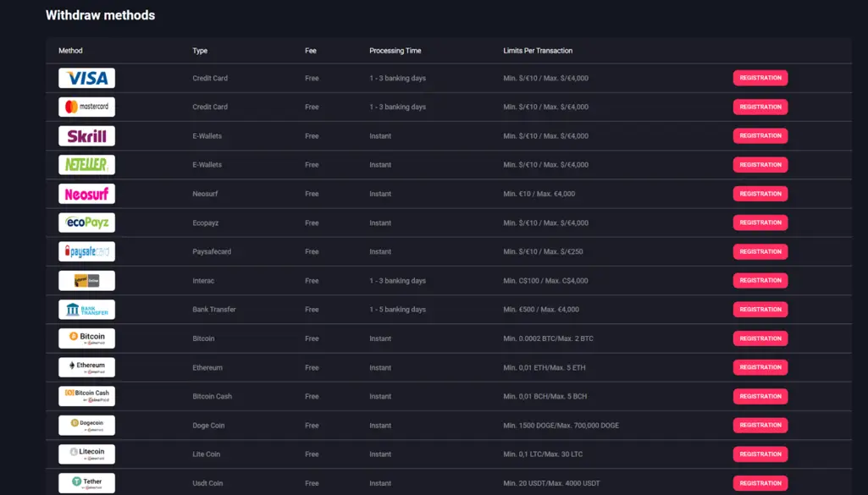This screenshot has height=495, width=868.
Task: Select 'Min. 0.0002 BTC/Max. 2 BTC' text
Action: (x=548, y=338)
